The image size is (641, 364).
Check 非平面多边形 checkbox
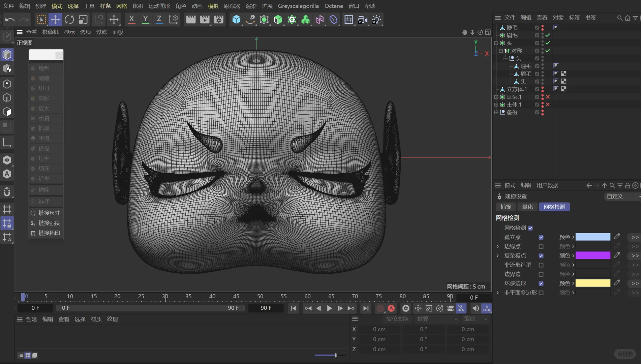click(541, 293)
